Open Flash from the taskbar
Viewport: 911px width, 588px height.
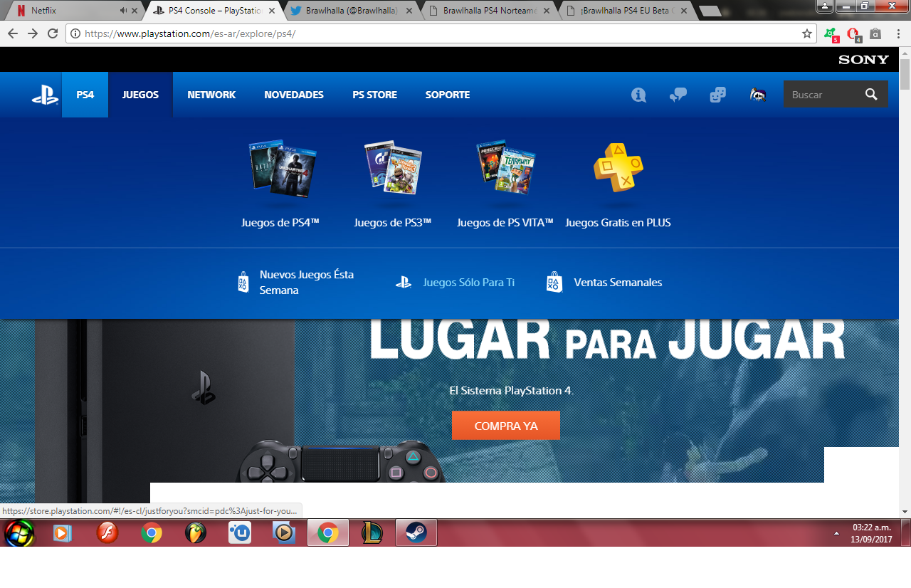pyautogui.click(x=107, y=532)
